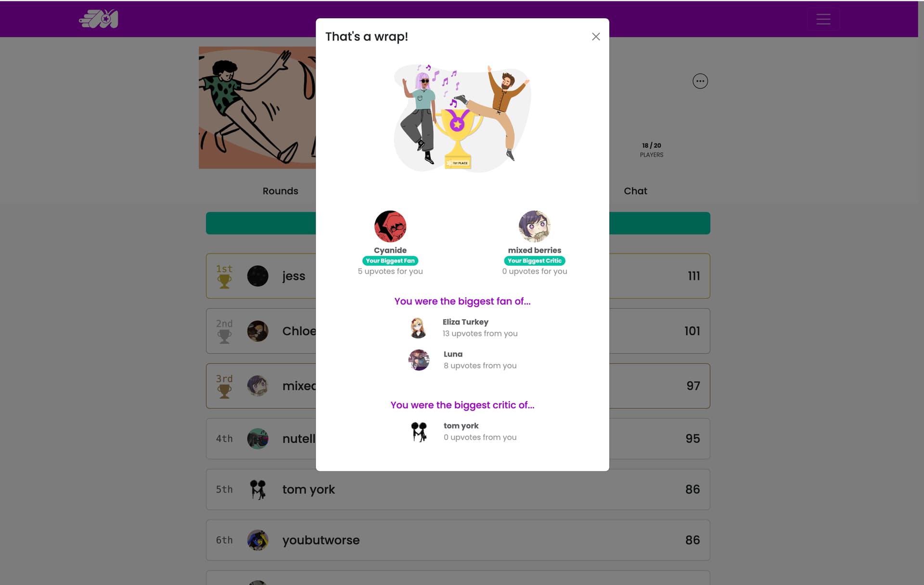Click jess's first place trophy icon
This screenshot has width=924, height=585.
(x=224, y=282)
